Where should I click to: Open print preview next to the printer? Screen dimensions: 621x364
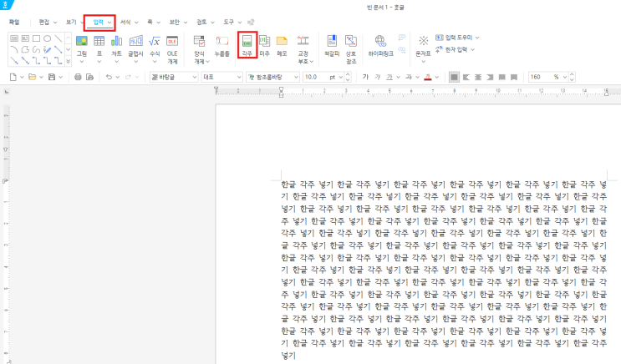[90, 77]
